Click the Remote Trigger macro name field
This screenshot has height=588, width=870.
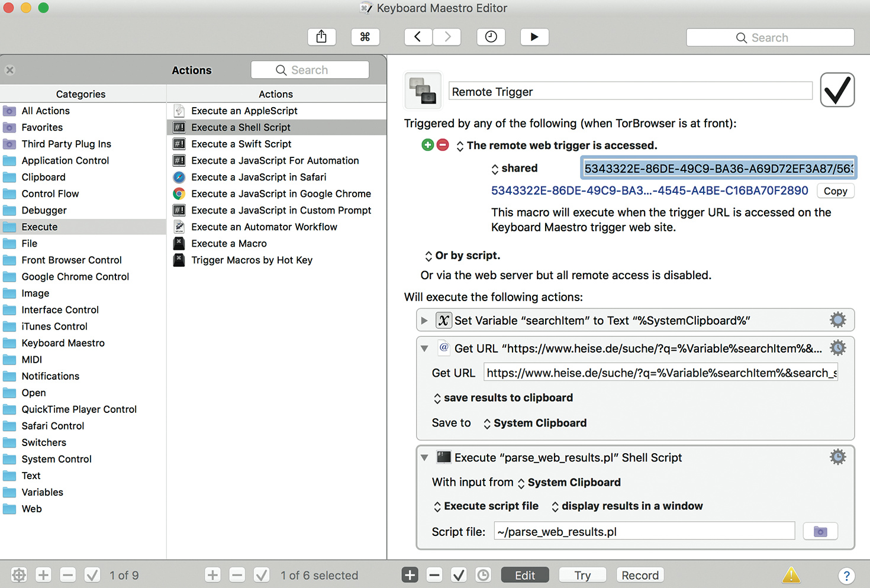click(630, 92)
